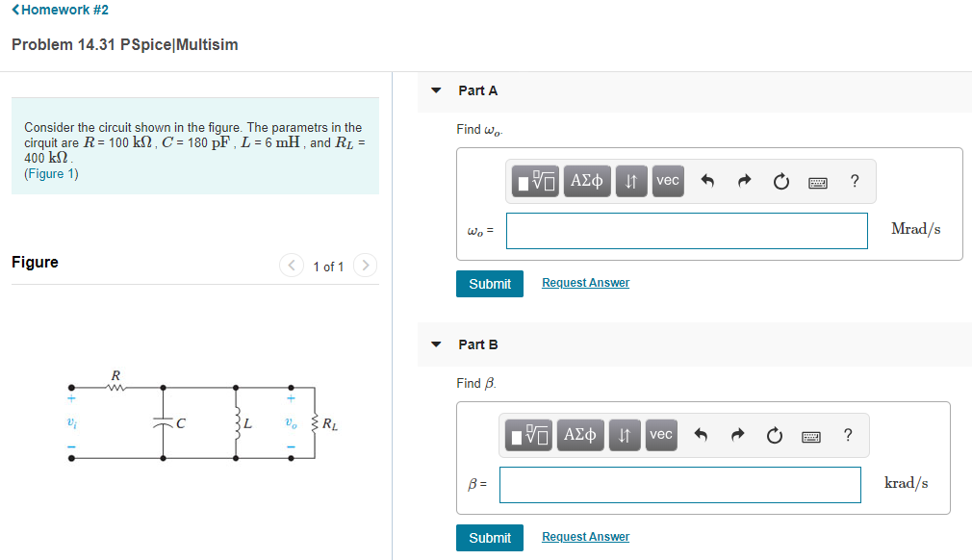972x560 pixels.
Task: Click inside the ωo answer input box
Action: point(685,230)
